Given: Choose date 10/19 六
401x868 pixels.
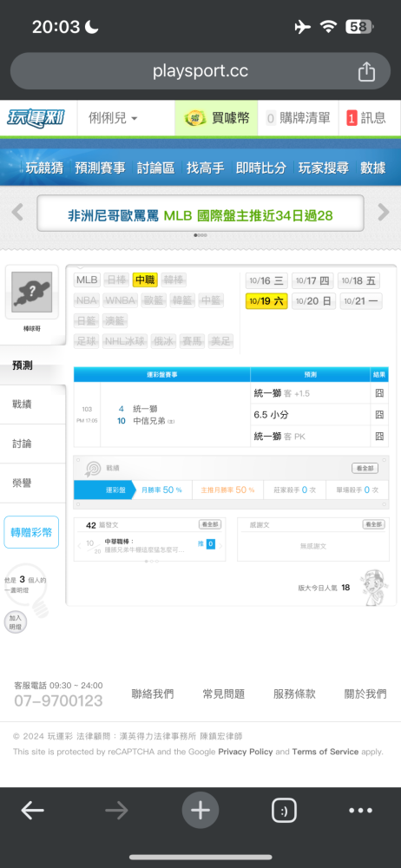Looking at the screenshot, I should tap(266, 301).
